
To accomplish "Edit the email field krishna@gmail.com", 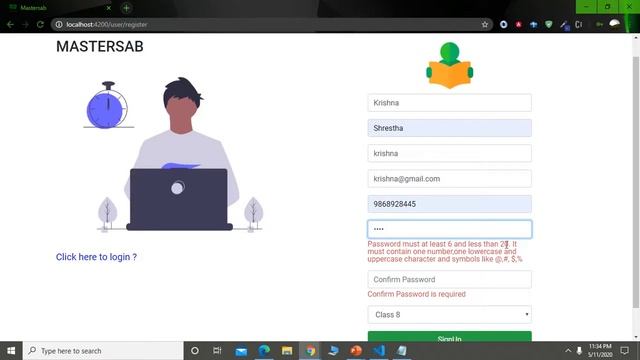I will (449, 179).
